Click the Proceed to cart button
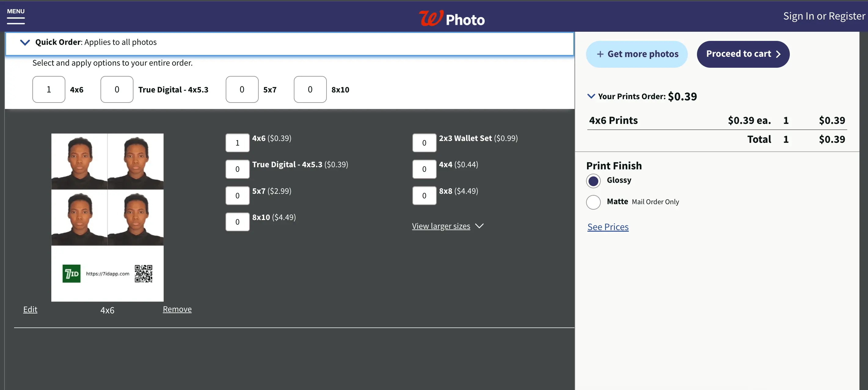The width and height of the screenshot is (868, 390). pyautogui.click(x=743, y=54)
